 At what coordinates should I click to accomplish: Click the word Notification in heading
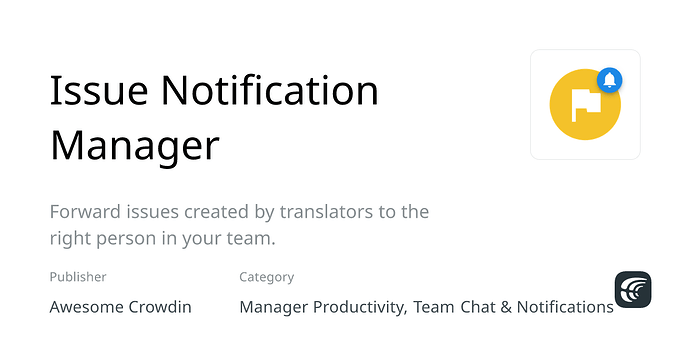point(270,91)
